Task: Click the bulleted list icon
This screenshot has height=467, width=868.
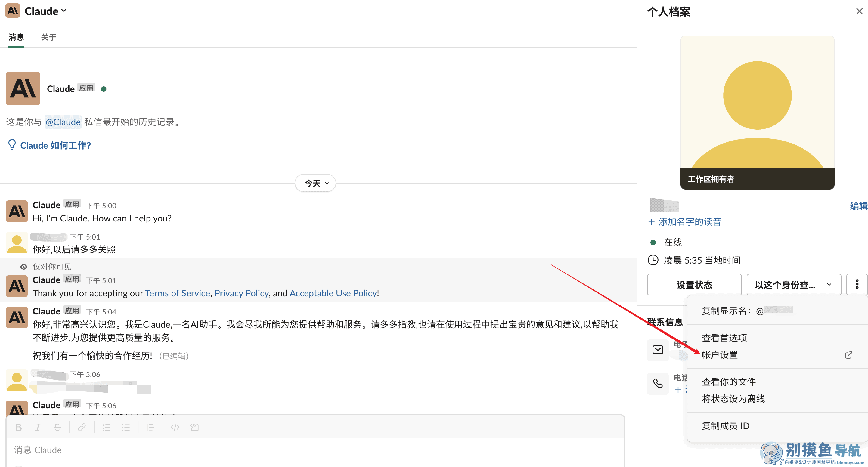Action: [126, 427]
